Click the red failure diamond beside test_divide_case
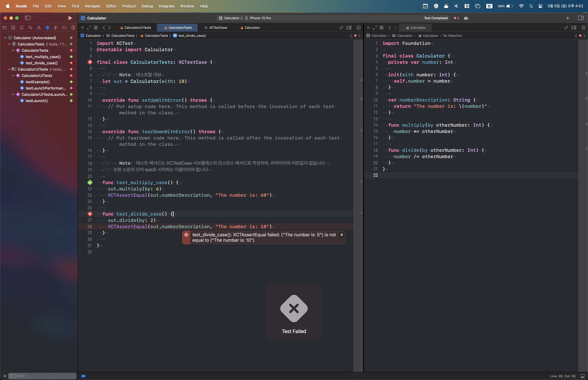The height and width of the screenshot is (380, 588). [x=90, y=214]
